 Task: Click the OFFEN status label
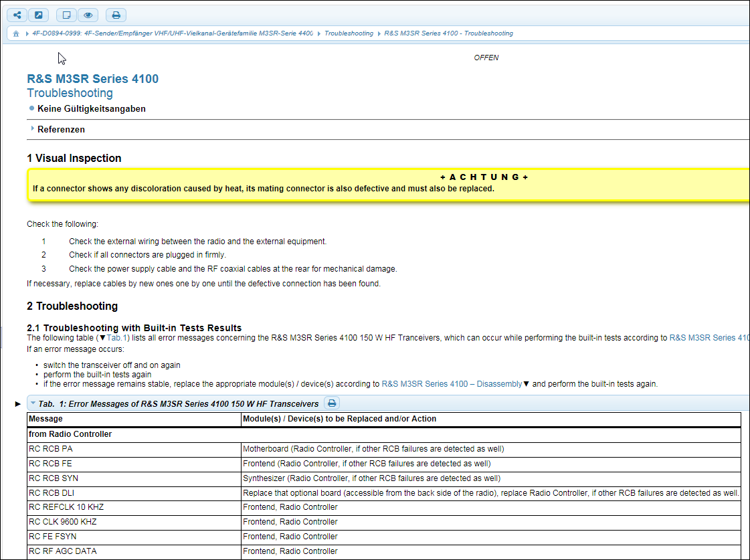486,58
